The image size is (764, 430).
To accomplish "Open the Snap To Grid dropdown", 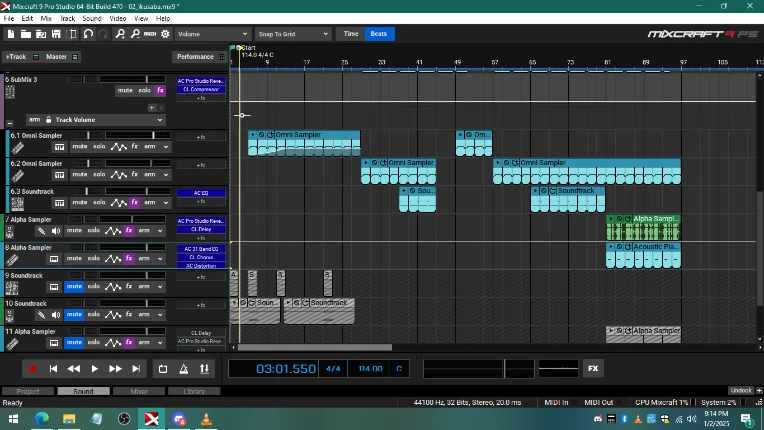I will click(x=293, y=34).
